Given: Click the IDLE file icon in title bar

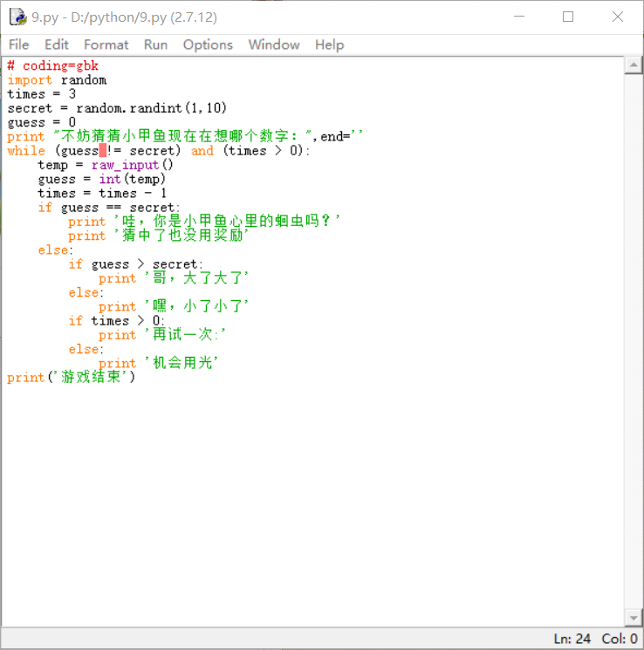Looking at the screenshot, I should [x=17, y=17].
